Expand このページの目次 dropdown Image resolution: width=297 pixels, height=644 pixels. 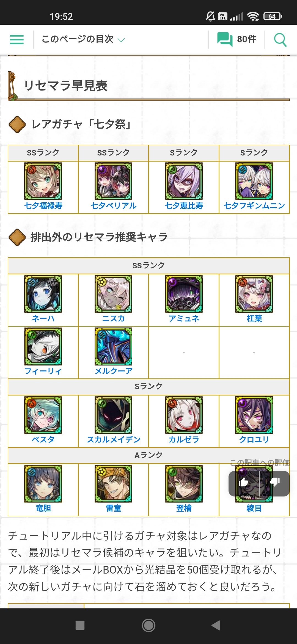click(83, 39)
